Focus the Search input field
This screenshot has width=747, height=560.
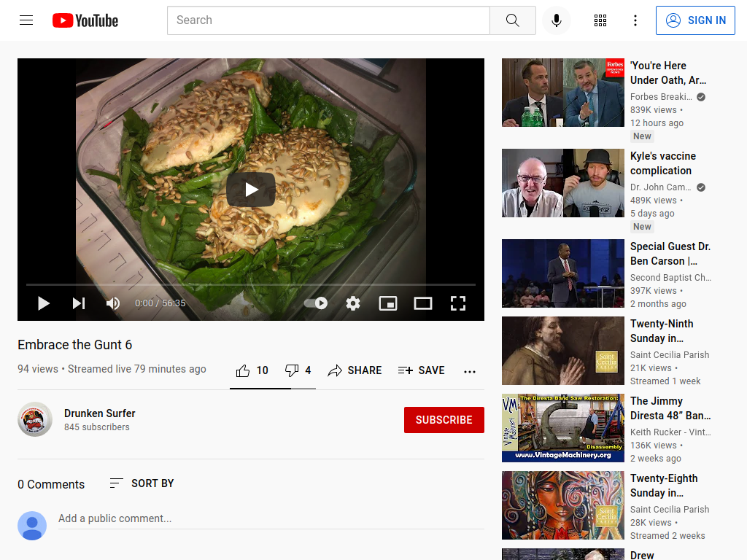328,20
